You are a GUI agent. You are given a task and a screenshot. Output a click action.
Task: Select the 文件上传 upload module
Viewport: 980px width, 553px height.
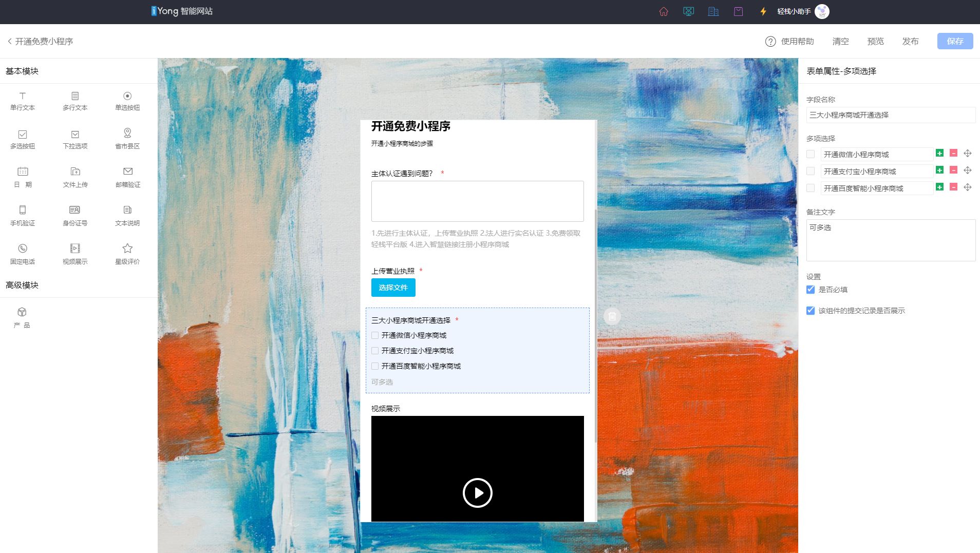click(x=75, y=177)
